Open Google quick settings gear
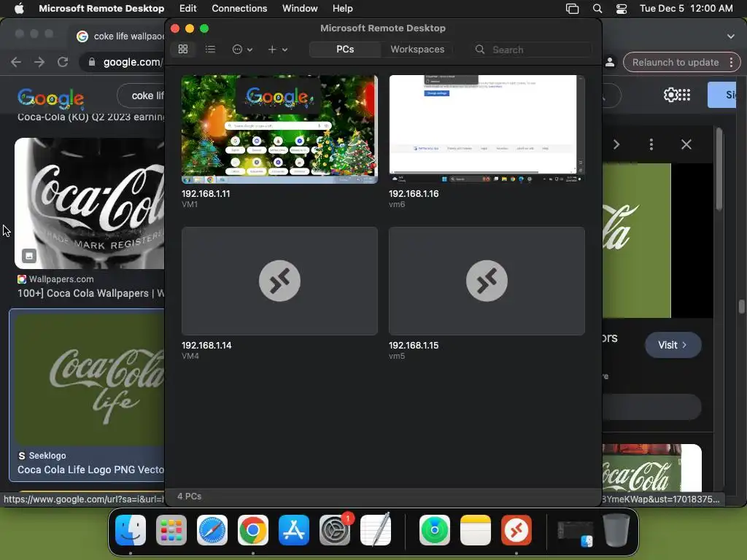The width and height of the screenshot is (747, 560). (670, 95)
